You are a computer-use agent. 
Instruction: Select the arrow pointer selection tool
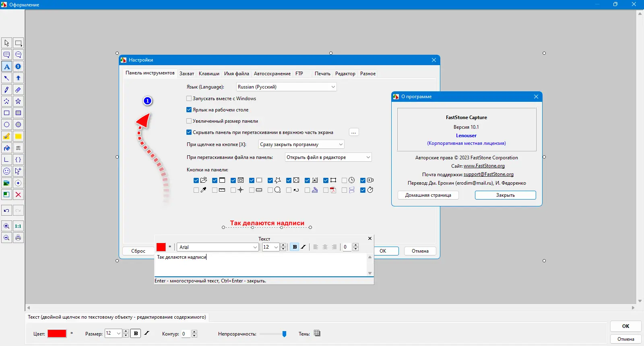click(x=6, y=43)
